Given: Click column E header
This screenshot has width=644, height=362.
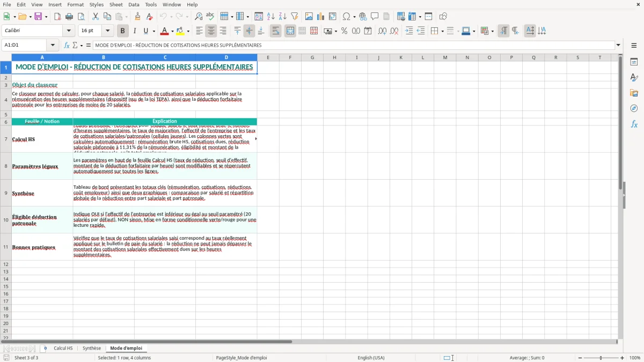Looking at the screenshot, I should (268, 57).
